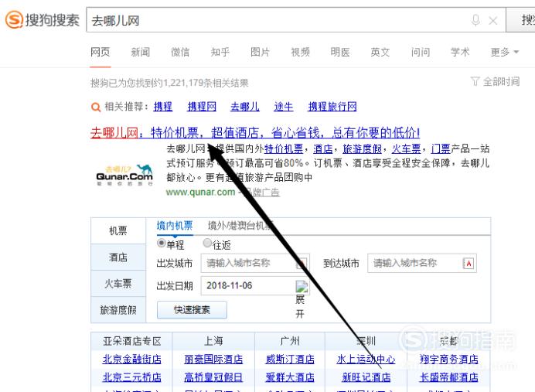
Task: Click the 上海 column header
Action: tap(213, 341)
